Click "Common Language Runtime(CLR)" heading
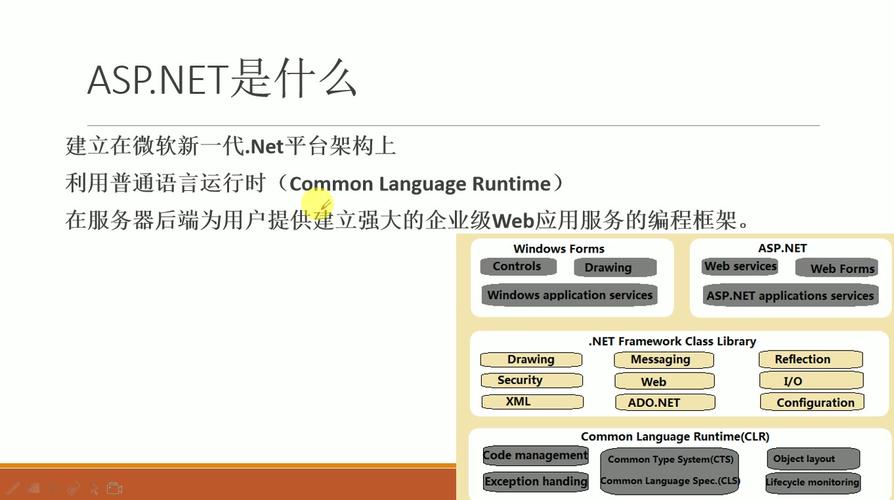This screenshot has width=894, height=500. (x=675, y=437)
